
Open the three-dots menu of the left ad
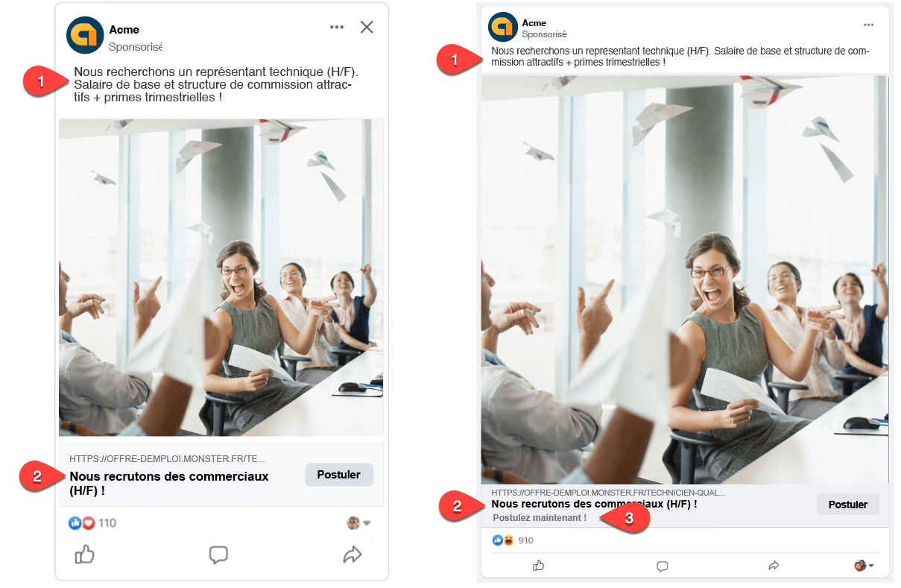[337, 28]
